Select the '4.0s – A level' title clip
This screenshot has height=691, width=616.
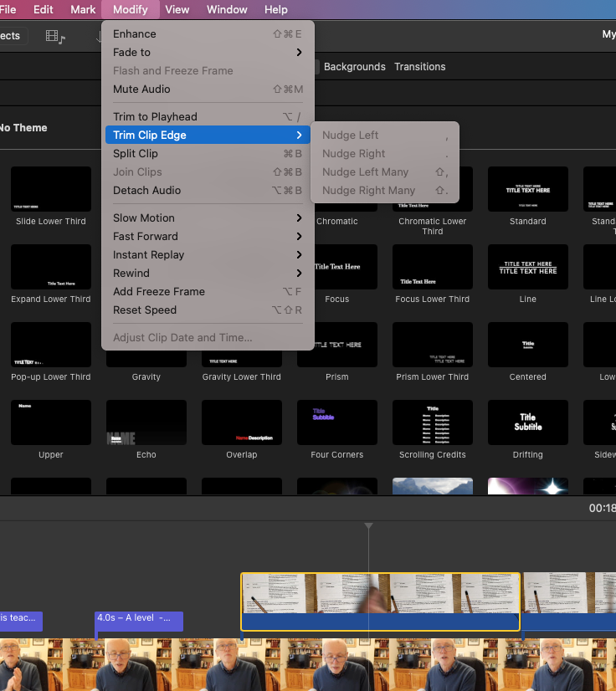coord(139,620)
